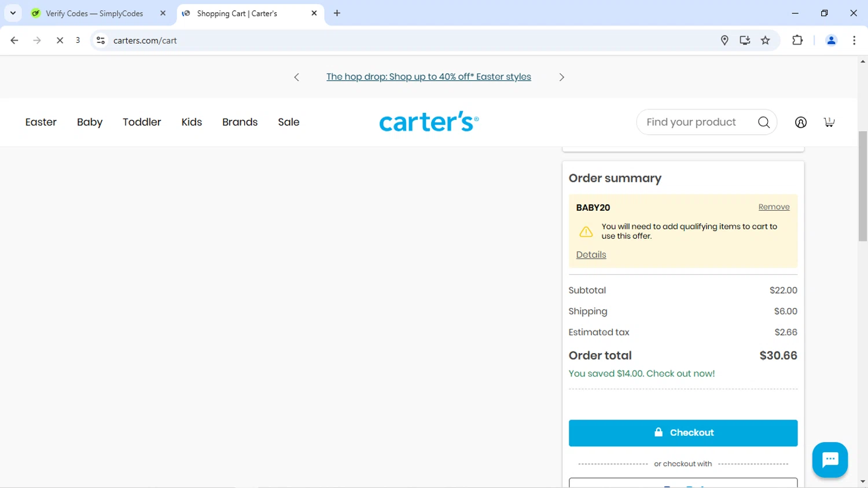Open the tab search dropdown arrow

click(13, 13)
